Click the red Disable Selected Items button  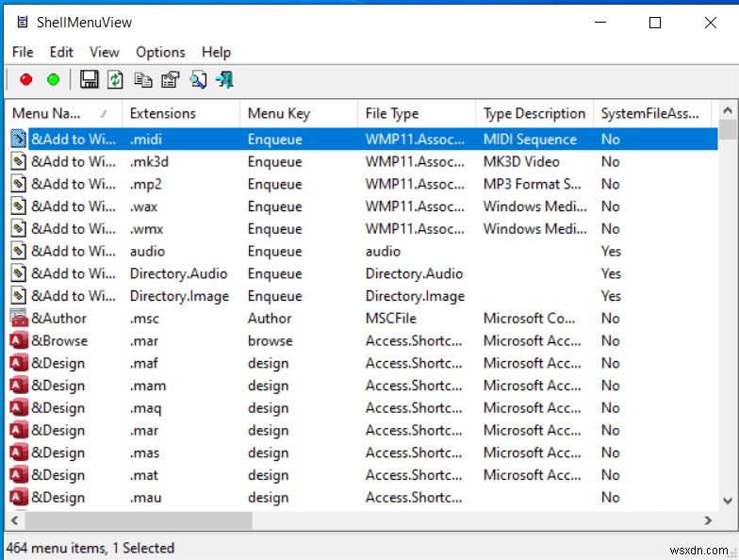25,80
